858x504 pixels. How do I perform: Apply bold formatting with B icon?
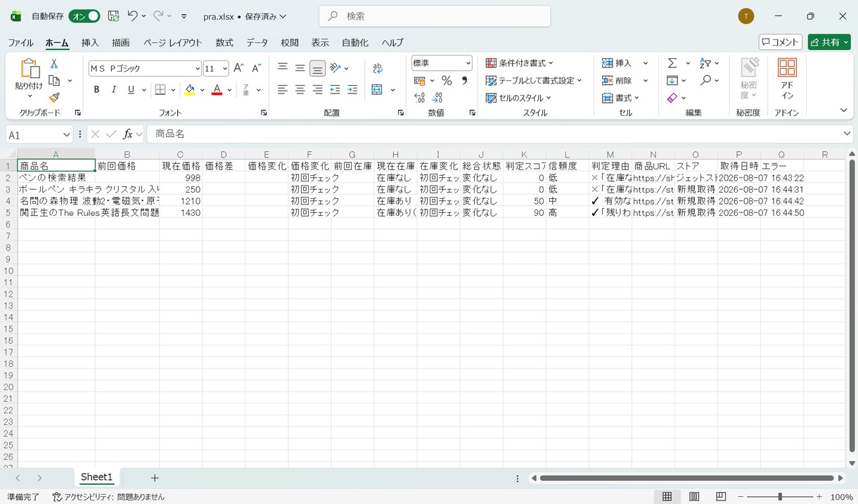(x=96, y=90)
